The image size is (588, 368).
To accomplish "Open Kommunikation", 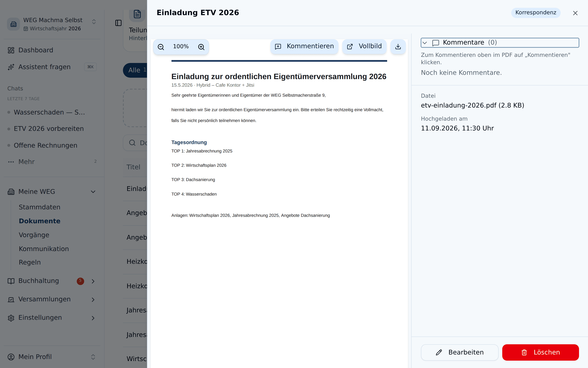I will click(44, 249).
